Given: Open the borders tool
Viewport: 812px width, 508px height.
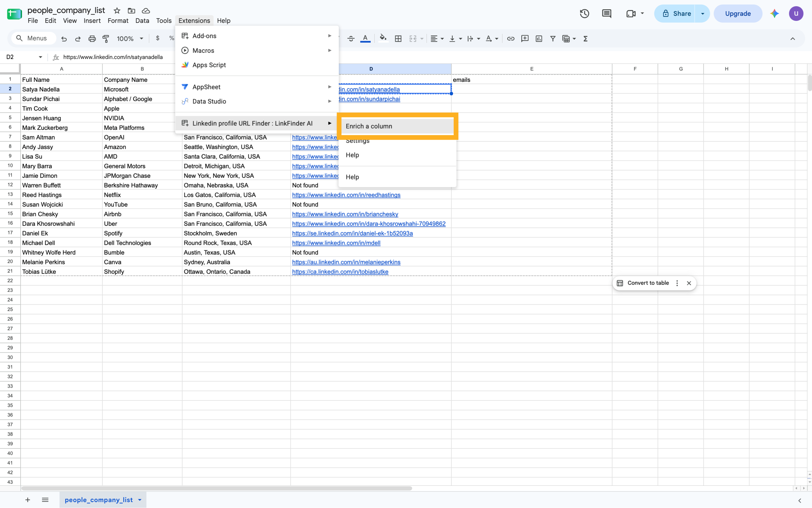Looking at the screenshot, I should [x=398, y=39].
